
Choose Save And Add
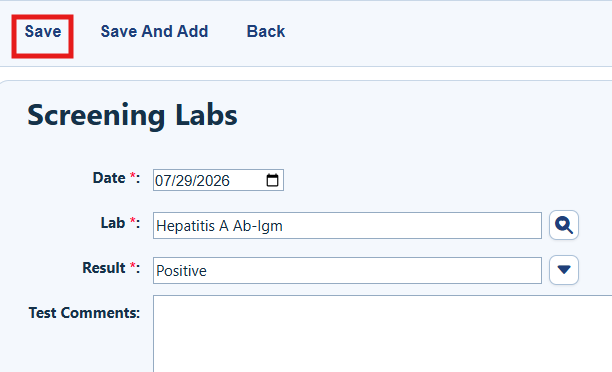tap(154, 32)
